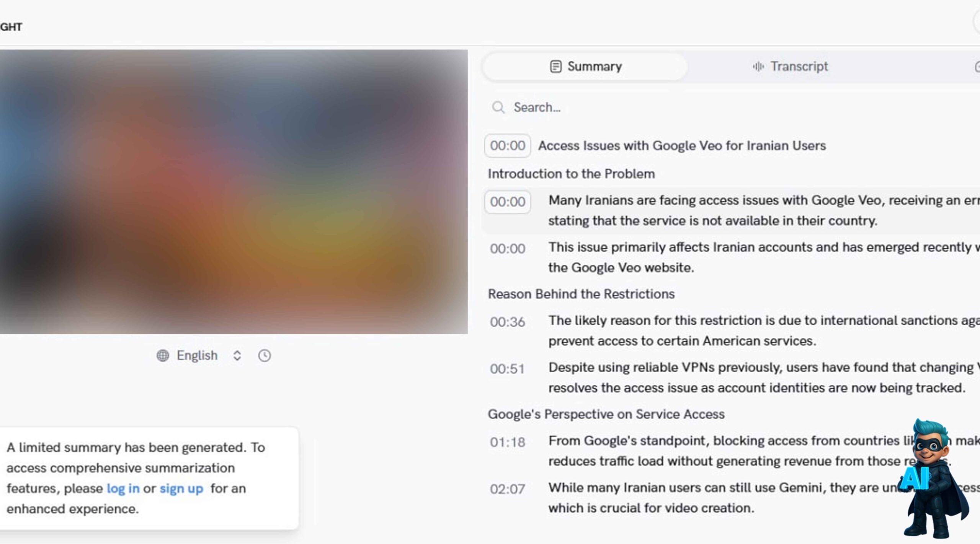The height and width of the screenshot is (544, 980).
Task: Select the 'Introduction to the Problem' heading
Action: (x=571, y=174)
